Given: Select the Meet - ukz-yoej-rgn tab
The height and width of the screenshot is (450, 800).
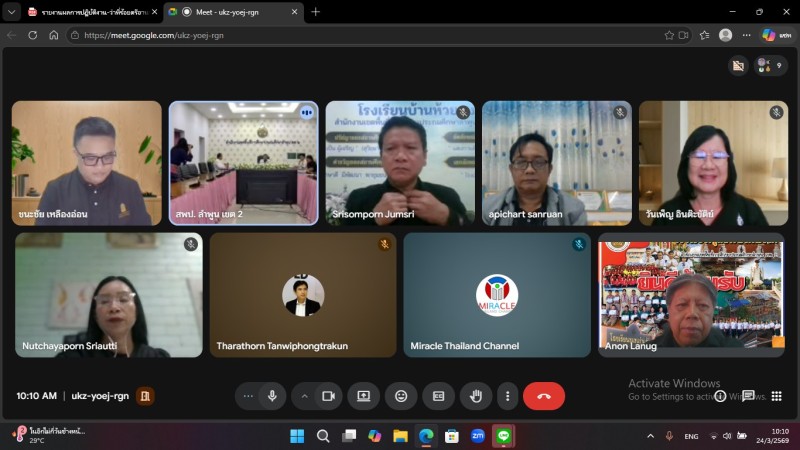Looking at the screenshot, I should coord(230,12).
